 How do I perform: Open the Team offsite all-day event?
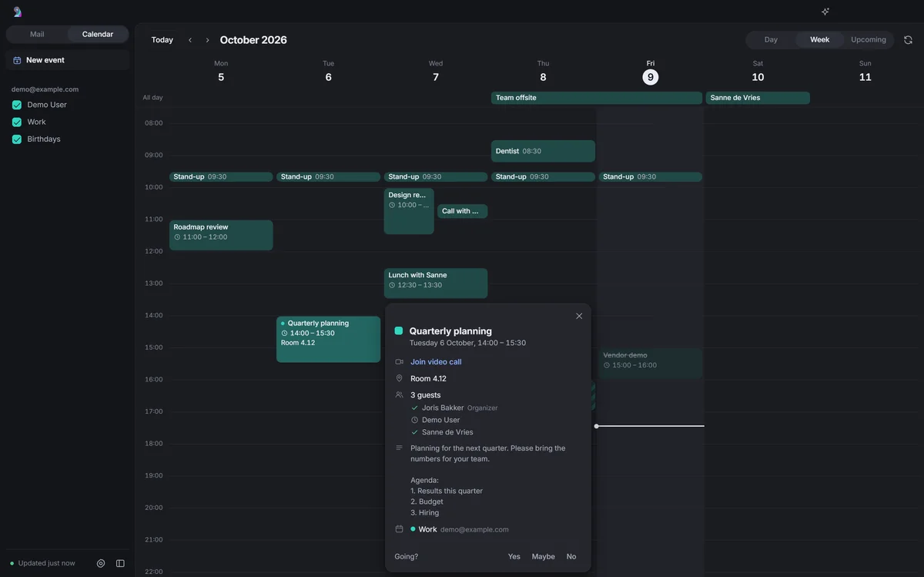597,98
